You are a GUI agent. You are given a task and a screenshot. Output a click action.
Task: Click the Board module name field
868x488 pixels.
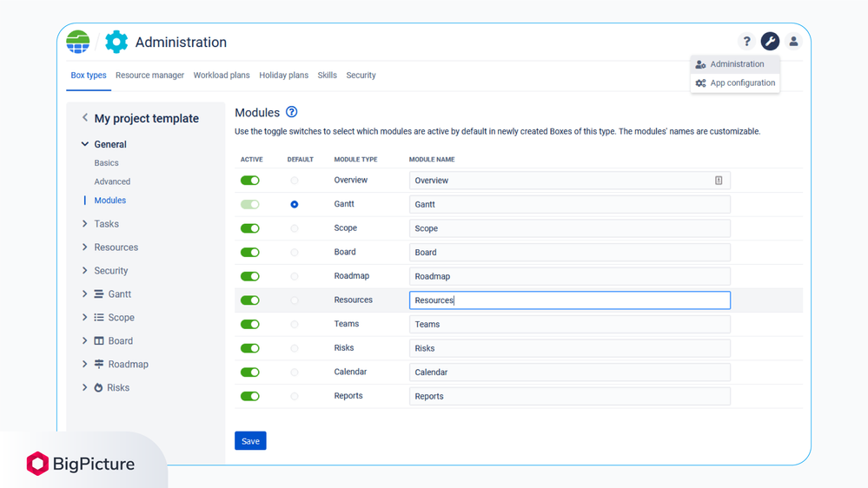pyautogui.click(x=570, y=253)
